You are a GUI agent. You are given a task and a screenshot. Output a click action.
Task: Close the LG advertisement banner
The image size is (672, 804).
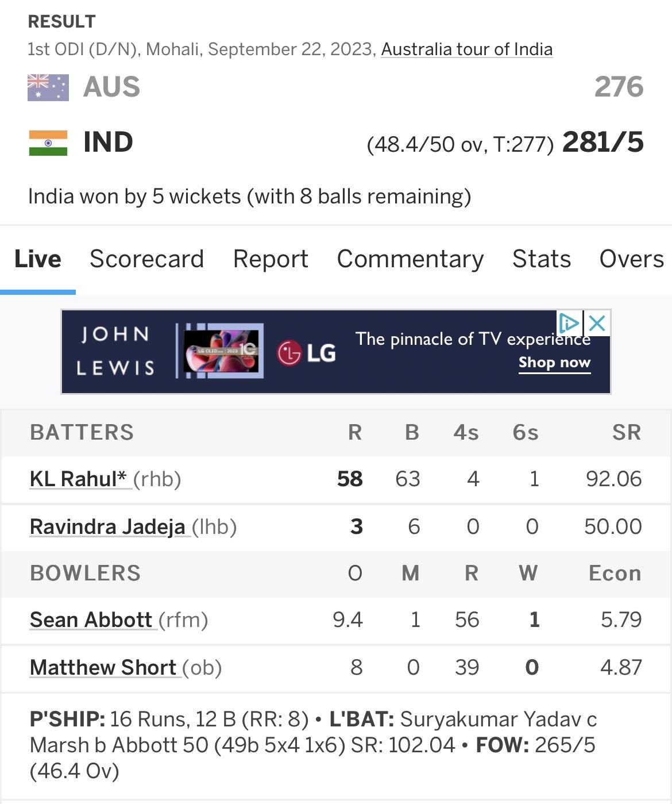click(597, 323)
